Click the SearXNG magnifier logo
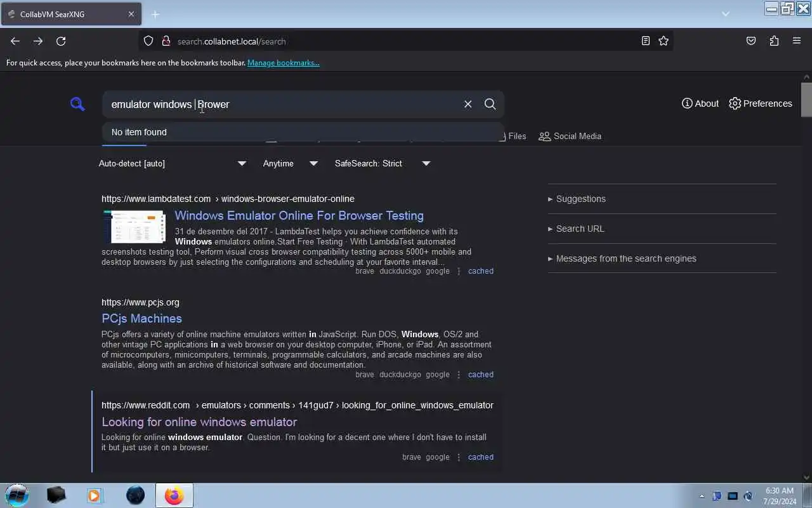The width and height of the screenshot is (812, 508). tap(77, 104)
